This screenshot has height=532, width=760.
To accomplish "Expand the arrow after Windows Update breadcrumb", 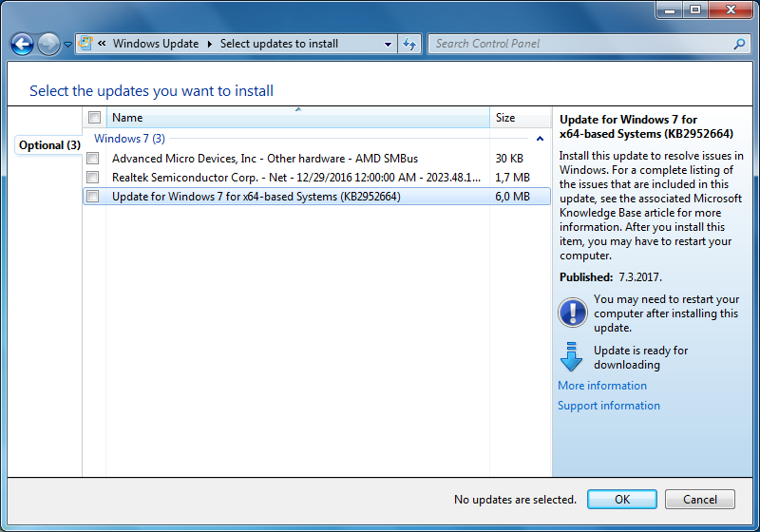I will 209,44.
